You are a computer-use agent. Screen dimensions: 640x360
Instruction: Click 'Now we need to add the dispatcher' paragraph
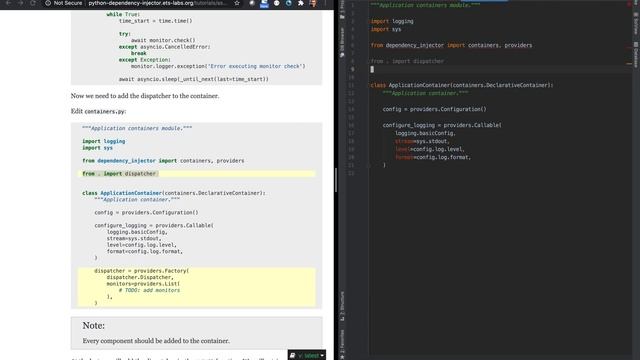click(145, 96)
